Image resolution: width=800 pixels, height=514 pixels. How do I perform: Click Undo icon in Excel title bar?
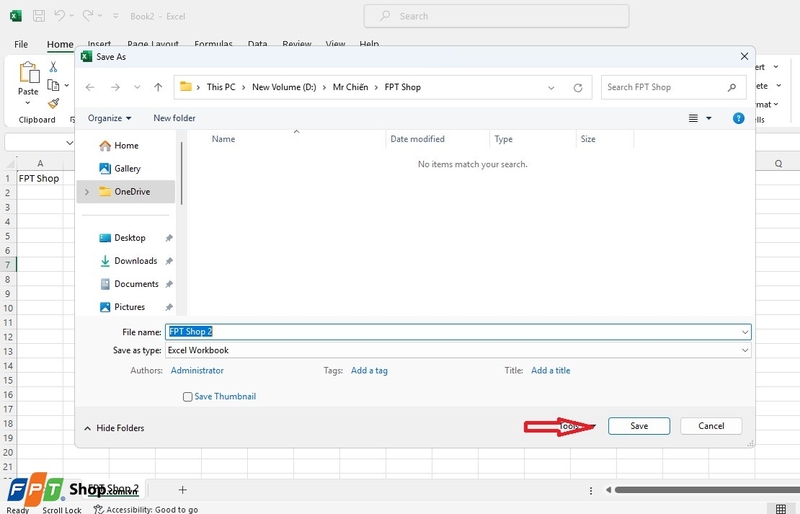(x=60, y=16)
